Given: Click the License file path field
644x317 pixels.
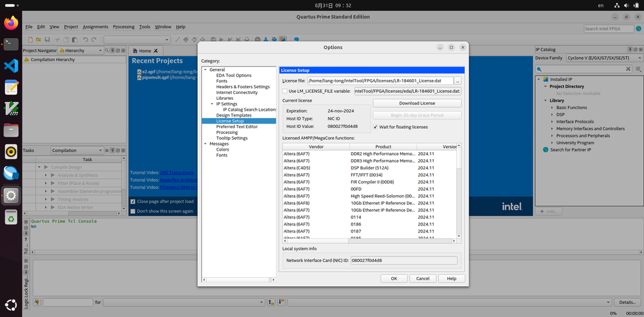Looking at the screenshot, I should (379, 81).
